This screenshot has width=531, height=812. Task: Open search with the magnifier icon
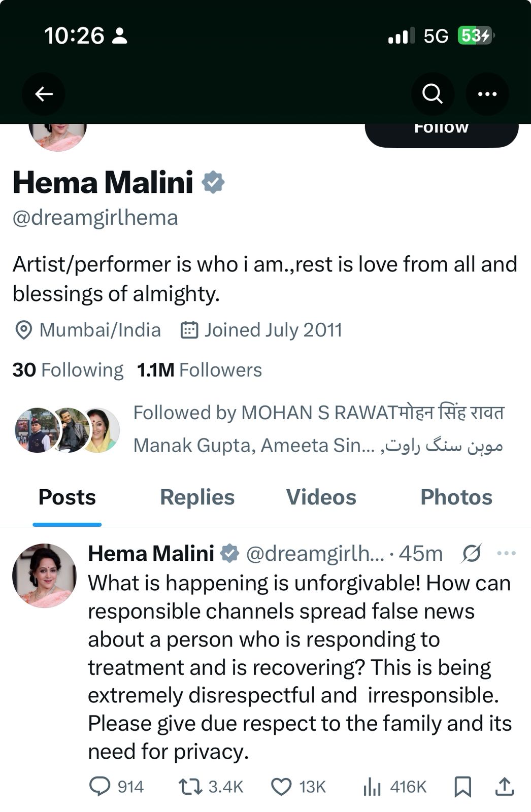433,94
